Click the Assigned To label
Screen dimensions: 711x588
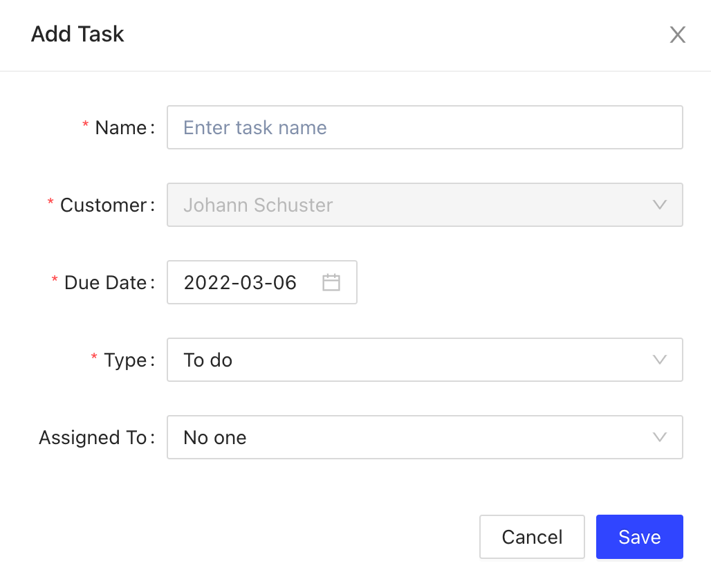pyautogui.click(x=93, y=438)
